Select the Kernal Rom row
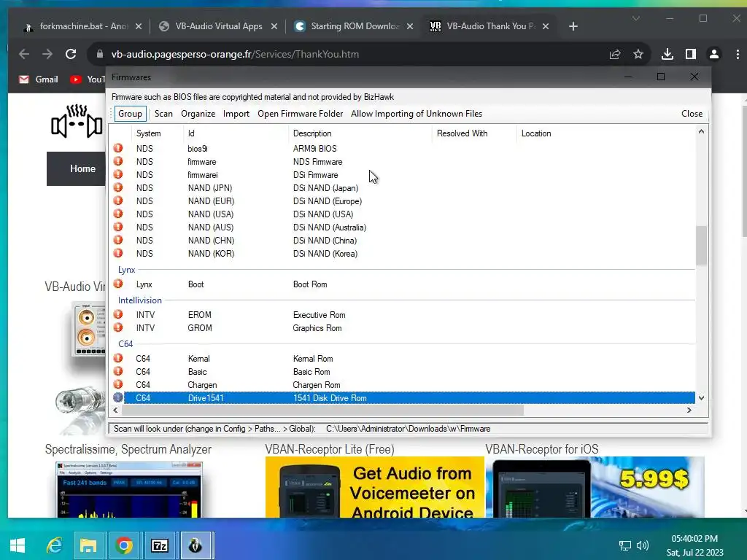Screen dimensions: 747x560 pyautogui.click(x=404, y=359)
